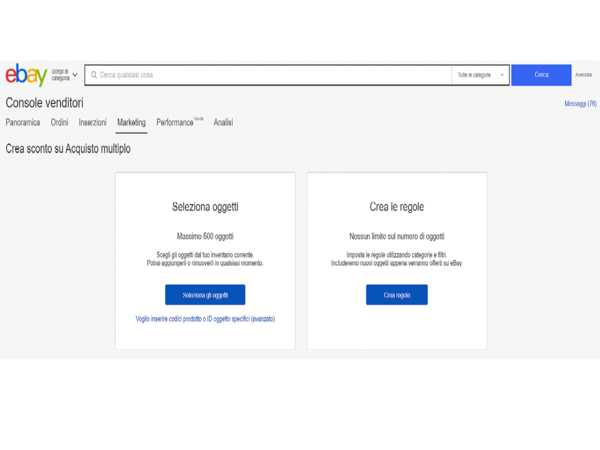Switch to the Ordini tab
This screenshot has height=450, width=600.
pyautogui.click(x=59, y=122)
